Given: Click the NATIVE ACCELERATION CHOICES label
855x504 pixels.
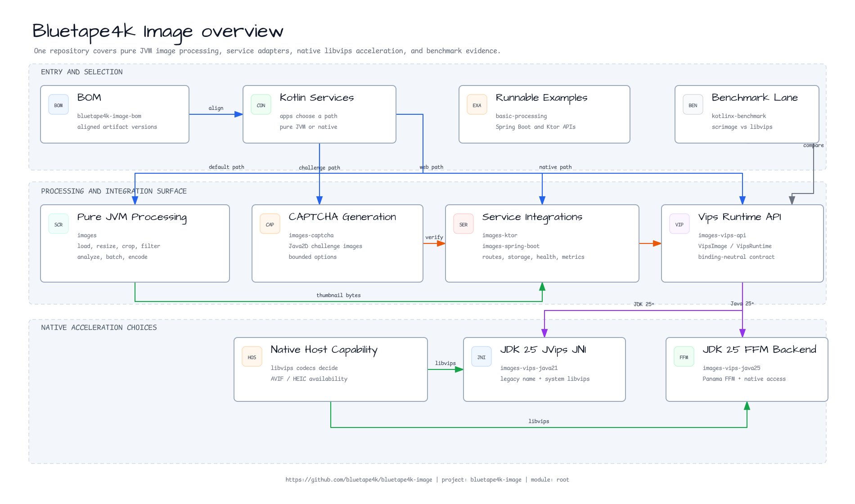Looking at the screenshot, I should [99, 328].
